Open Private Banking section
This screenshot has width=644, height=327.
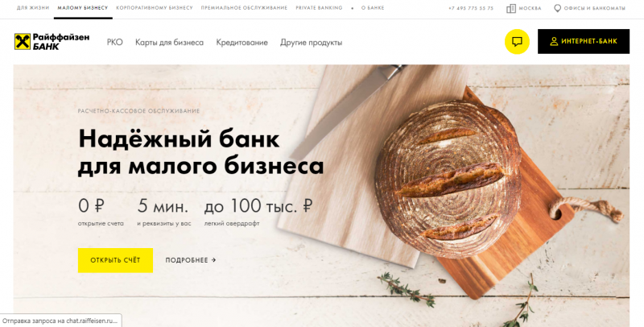319,8
